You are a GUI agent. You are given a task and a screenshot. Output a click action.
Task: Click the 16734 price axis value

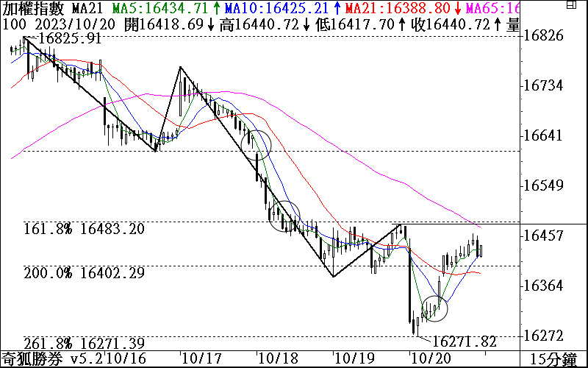543,85
